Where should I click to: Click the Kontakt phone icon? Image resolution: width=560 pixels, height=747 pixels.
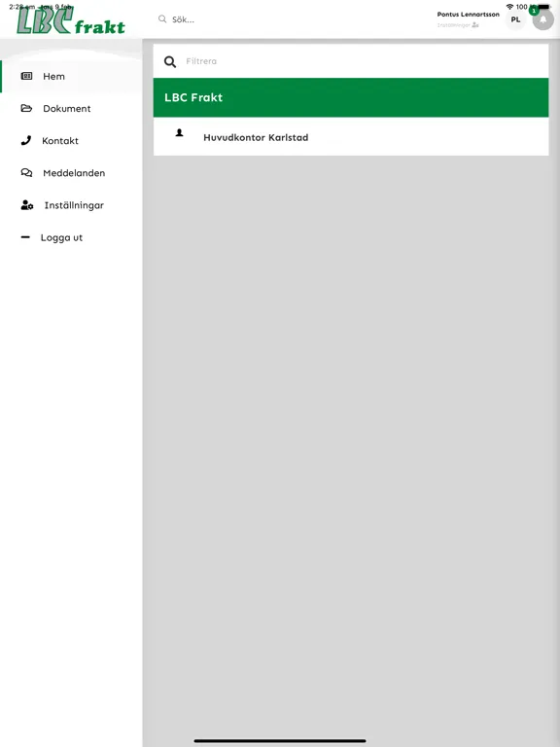[26, 140]
